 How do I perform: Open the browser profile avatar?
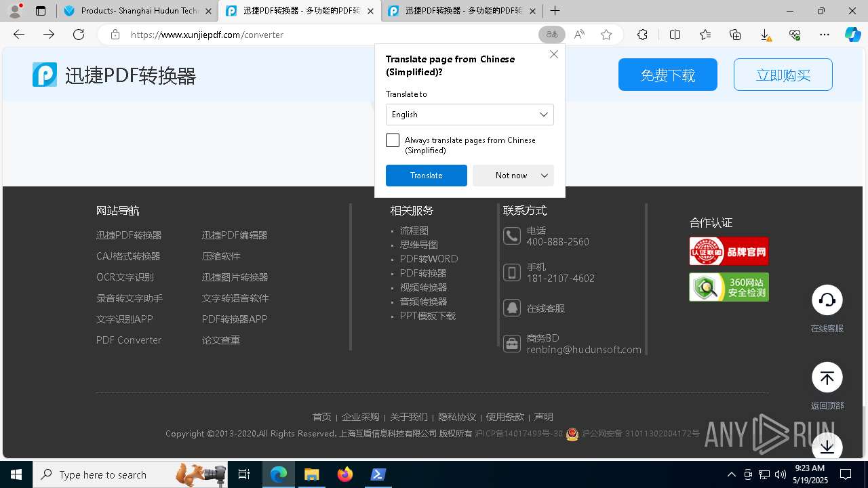[15, 11]
